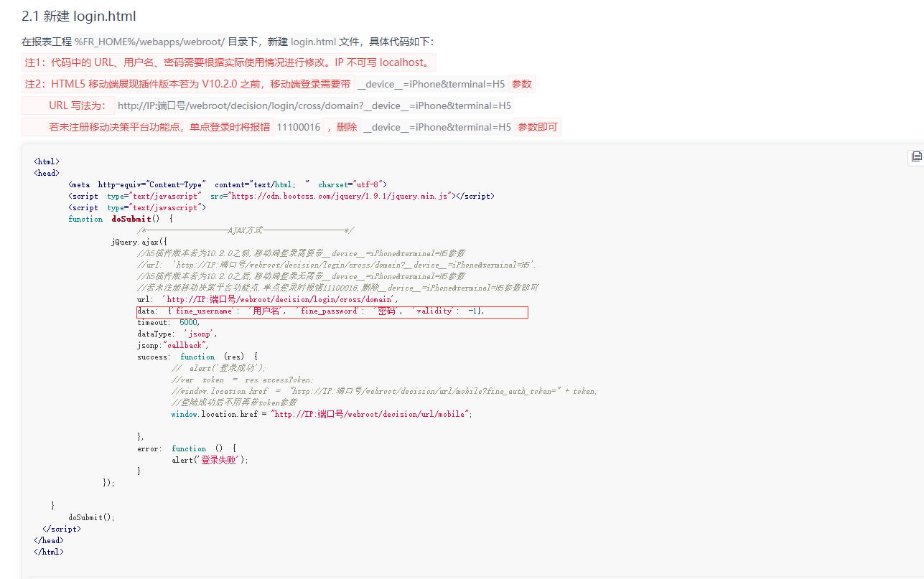Click the copy code icon on code block

[916, 156]
